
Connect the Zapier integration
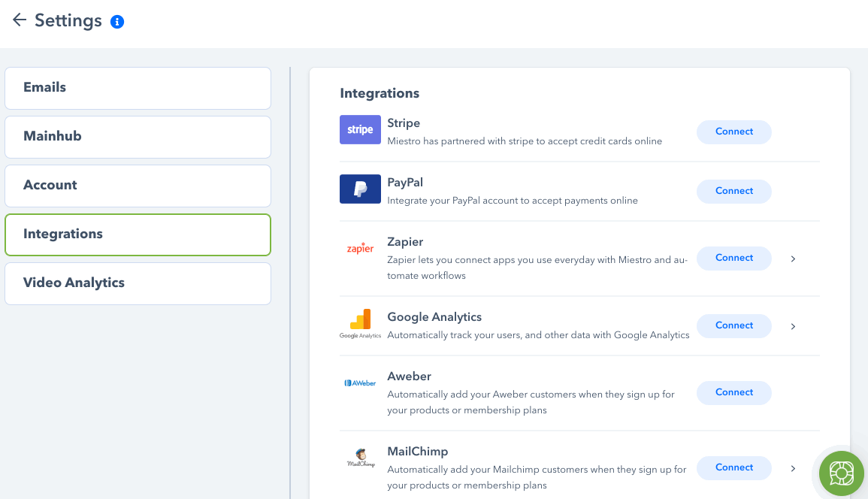(734, 258)
